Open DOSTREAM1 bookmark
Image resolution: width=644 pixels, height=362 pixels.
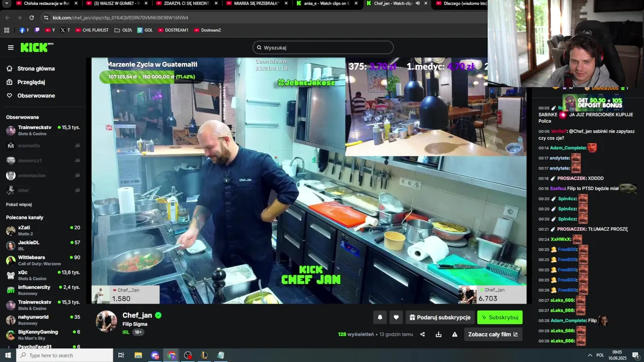173,30
